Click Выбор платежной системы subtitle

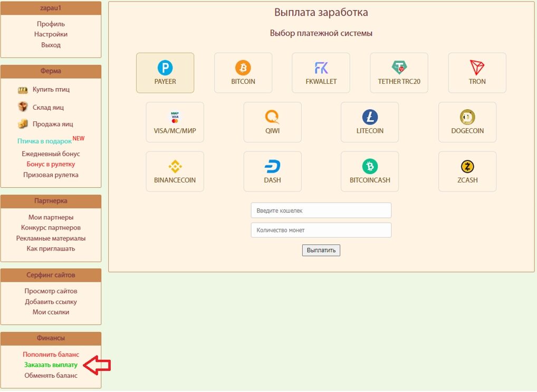click(x=321, y=33)
